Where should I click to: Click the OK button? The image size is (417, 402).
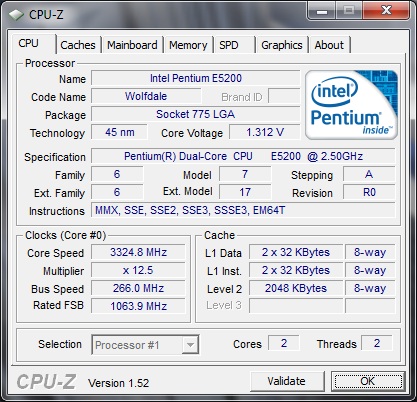368,381
